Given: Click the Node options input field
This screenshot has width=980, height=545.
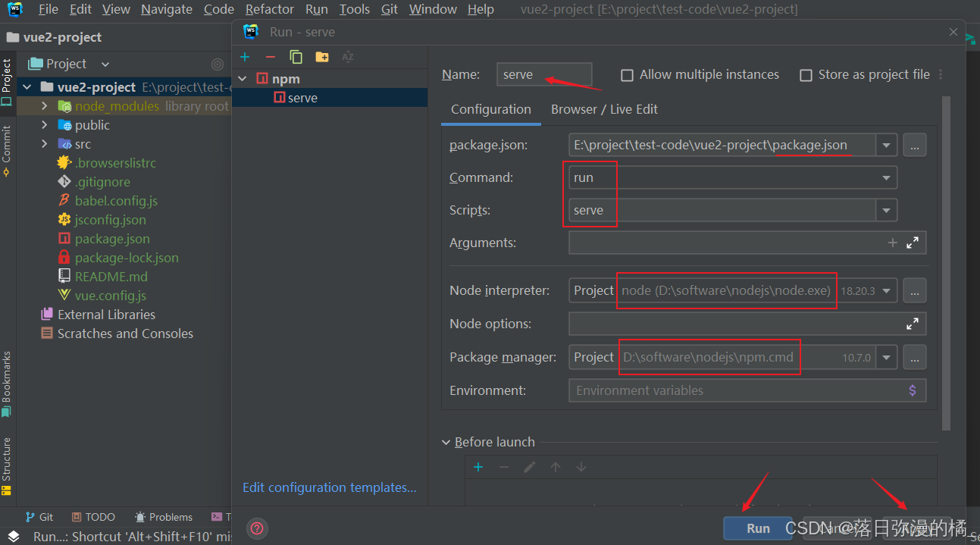Looking at the screenshot, I should 747,324.
